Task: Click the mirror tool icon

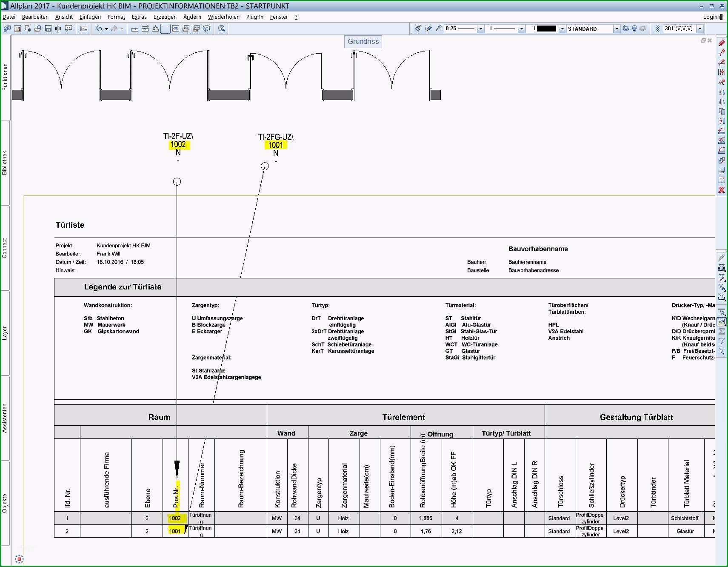Action: [x=722, y=101]
